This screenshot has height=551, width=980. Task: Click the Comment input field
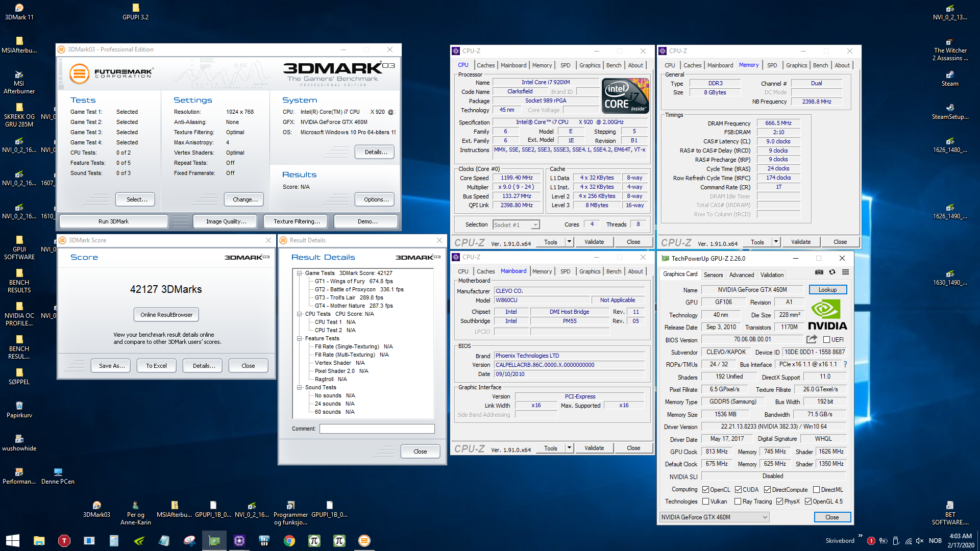tap(377, 429)
